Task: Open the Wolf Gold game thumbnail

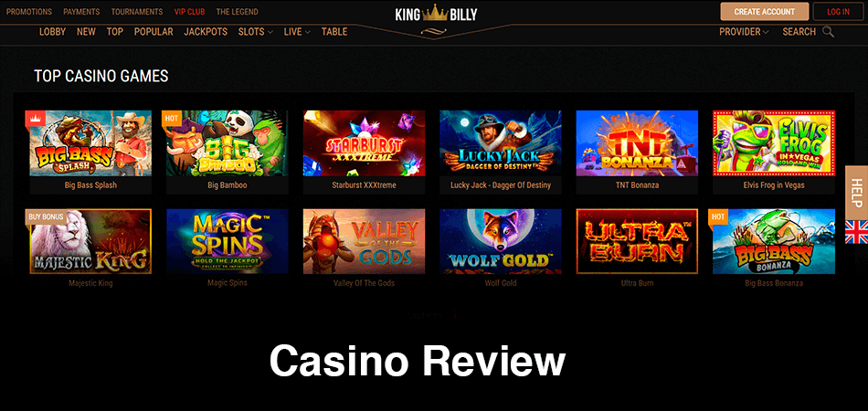Action: point(501,241)
